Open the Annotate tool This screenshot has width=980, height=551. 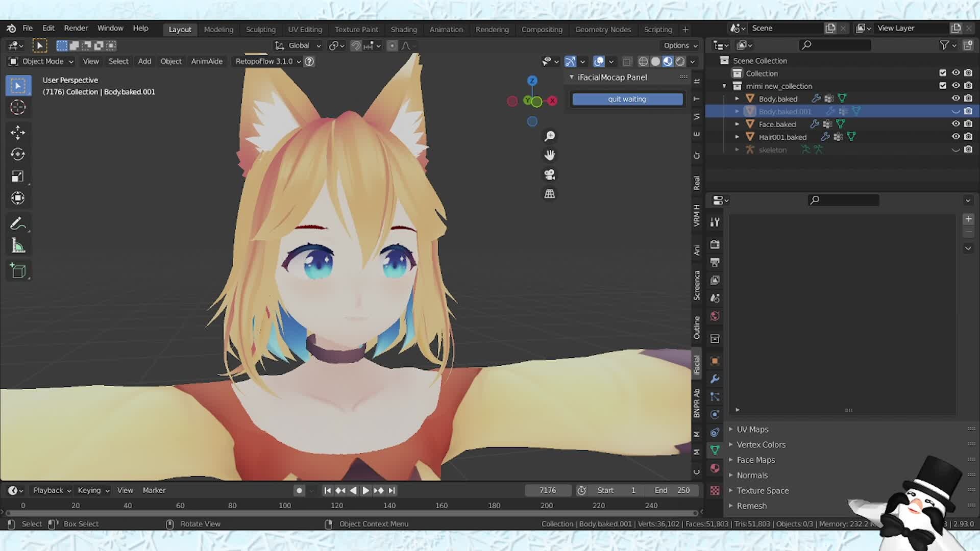[x=18, y=223]
